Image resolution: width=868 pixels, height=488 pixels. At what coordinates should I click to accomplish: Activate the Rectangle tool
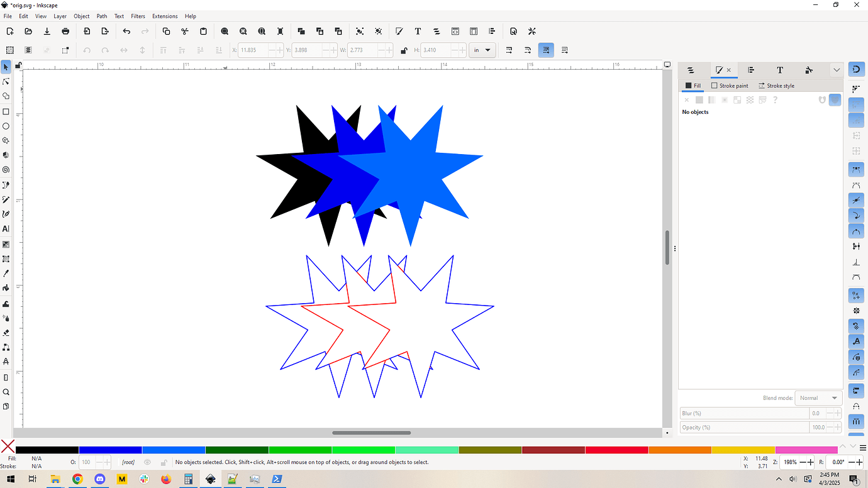pos(6,111)
